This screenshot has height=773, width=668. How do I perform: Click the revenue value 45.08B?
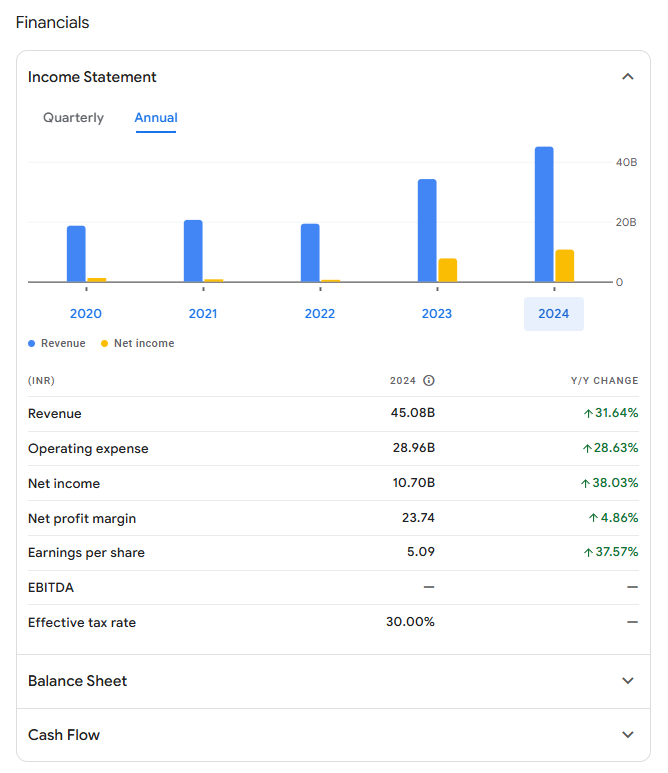(x=413, y=413)
